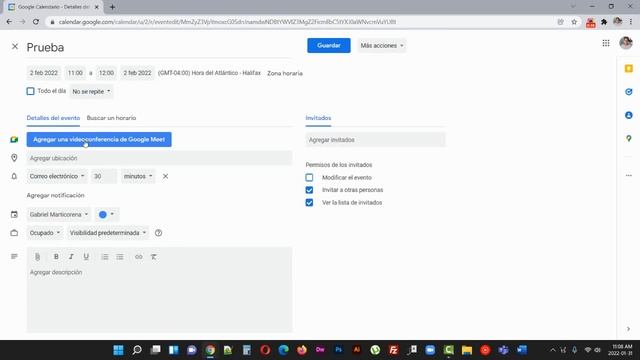640x360 pixels.
Task: Open Correo electrónico notification type dropdown
Action: [57, 176]
